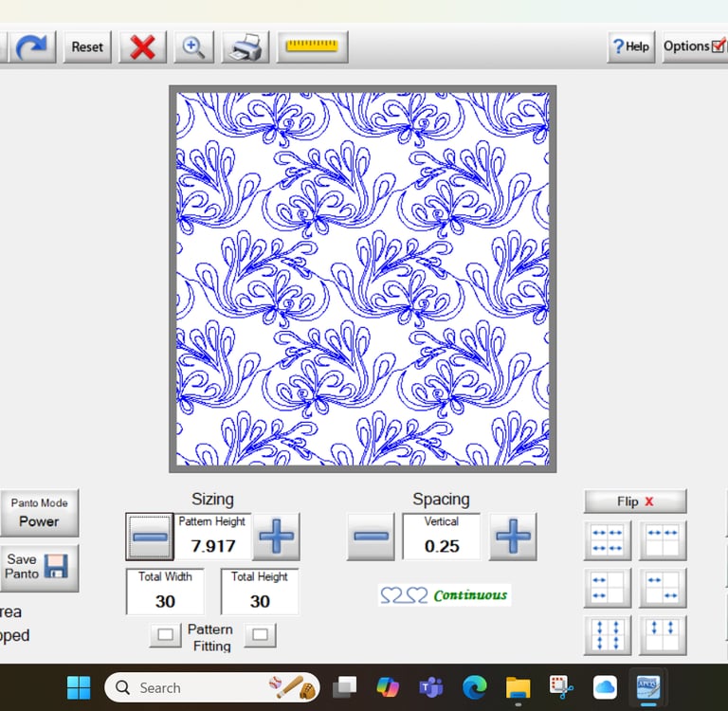Click the blue redo arrow button
Viewport: 728px width, 711px height.
(31, 46)
